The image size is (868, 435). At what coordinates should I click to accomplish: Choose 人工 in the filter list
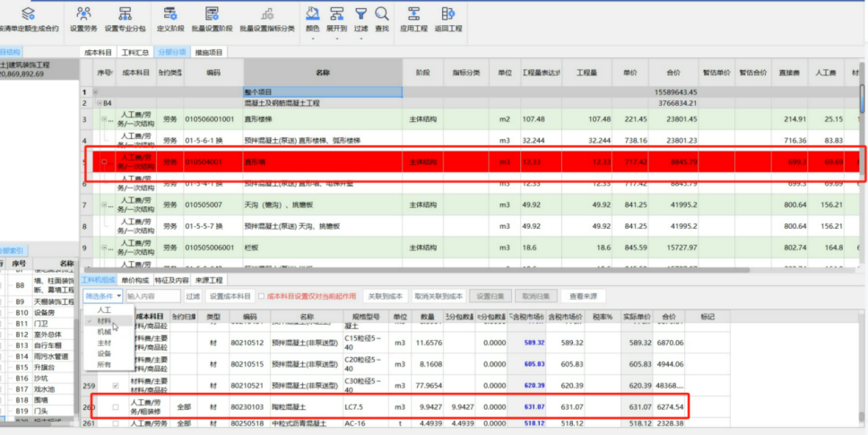(x=104, y=310)
